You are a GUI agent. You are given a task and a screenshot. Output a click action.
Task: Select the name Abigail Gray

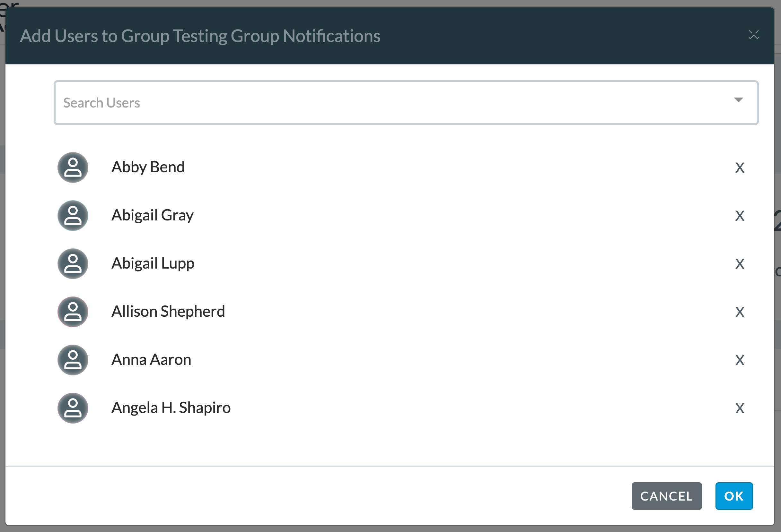[153, 215]
